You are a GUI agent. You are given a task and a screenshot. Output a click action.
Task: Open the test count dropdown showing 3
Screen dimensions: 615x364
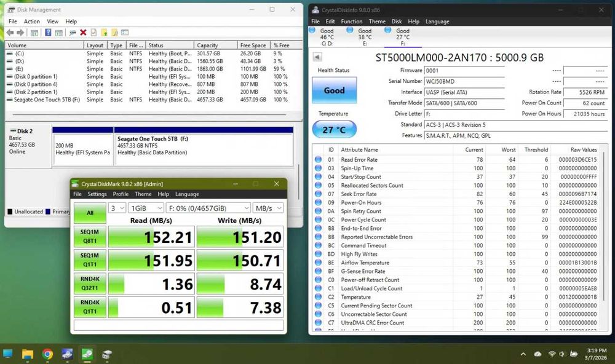(117, 208)
